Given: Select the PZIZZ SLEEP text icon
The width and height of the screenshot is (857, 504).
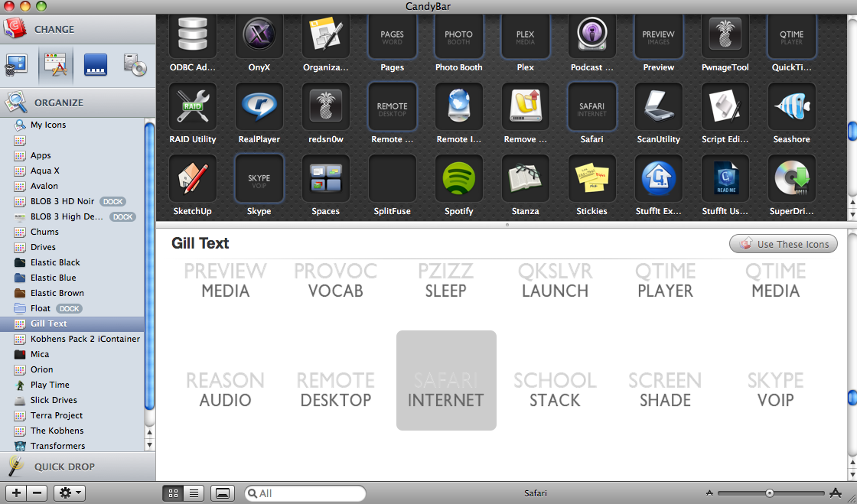Looking at the screenshot, I should 446,281.
